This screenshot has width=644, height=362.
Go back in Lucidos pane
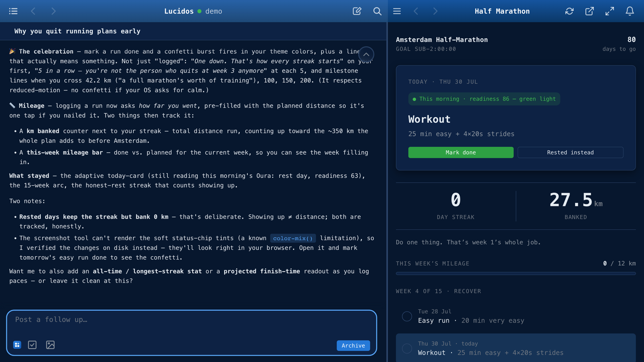click(33, 11)
